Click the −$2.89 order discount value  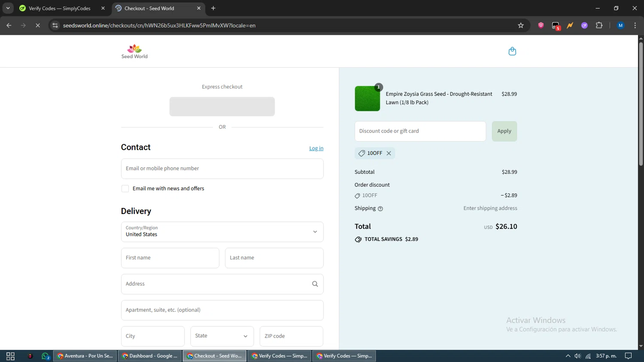509,195
